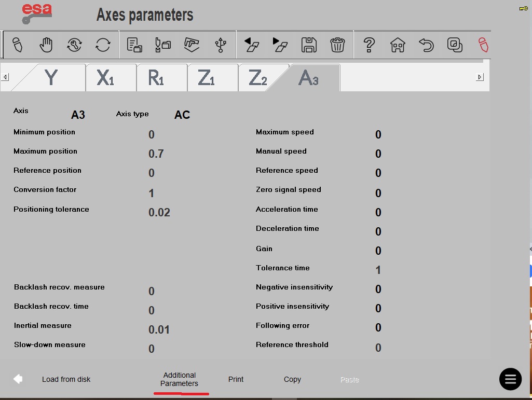The image size is (532, 400).
Task: Click the wrench settings cycle icon
Action: pyautogui.click(x=74, y=45)
